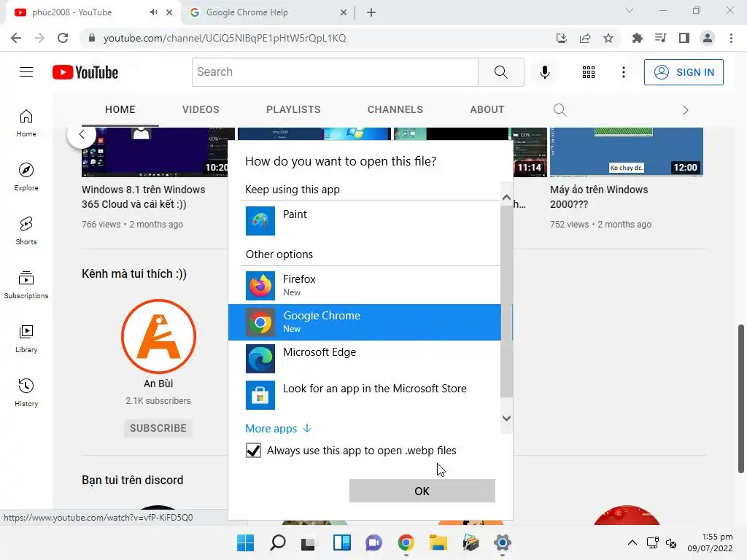Image resolution: width=747 pixels, height=560 pixels.
Task: Expand More apps in the dialog
Action: click(278, 429)
